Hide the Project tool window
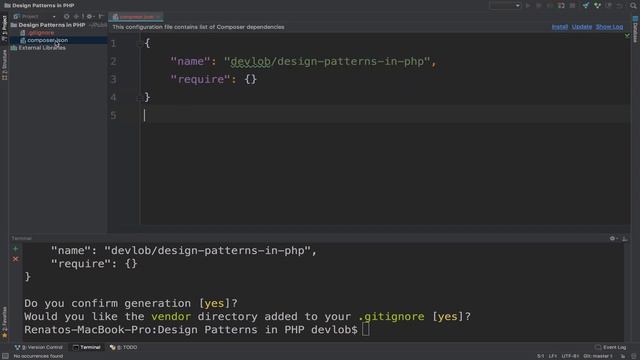 101,16
